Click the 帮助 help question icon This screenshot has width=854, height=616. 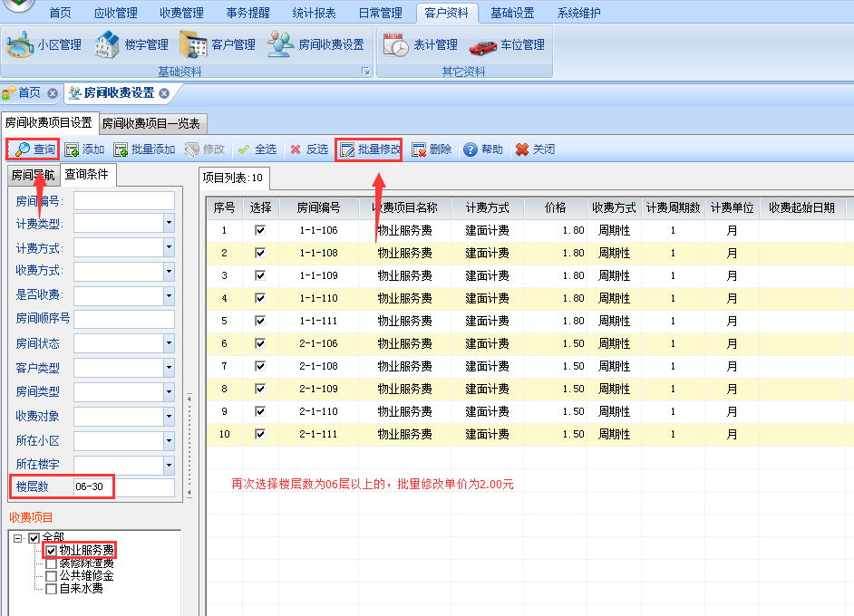471,149
